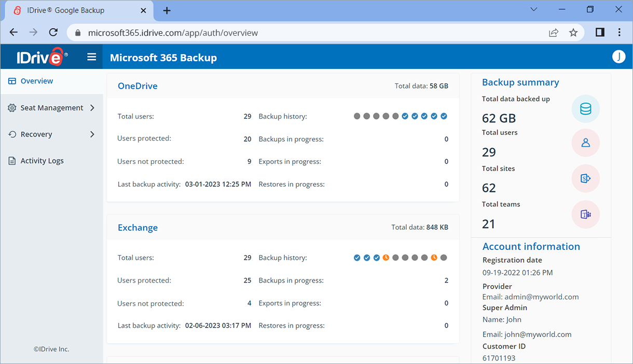Expand the Seat Management chevron
The height and width of the screenshot is (364, 633).
pyautogui.click(x=92, y=108)
